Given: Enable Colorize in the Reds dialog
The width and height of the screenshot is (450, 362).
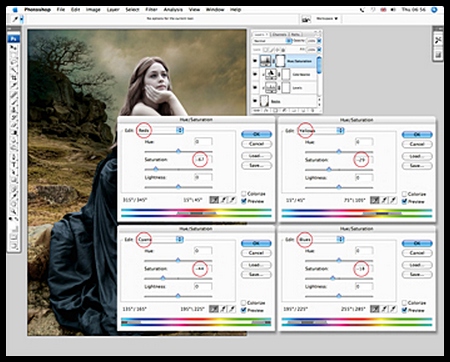Looking at the screenshot, I should click(x=244, y=194).
